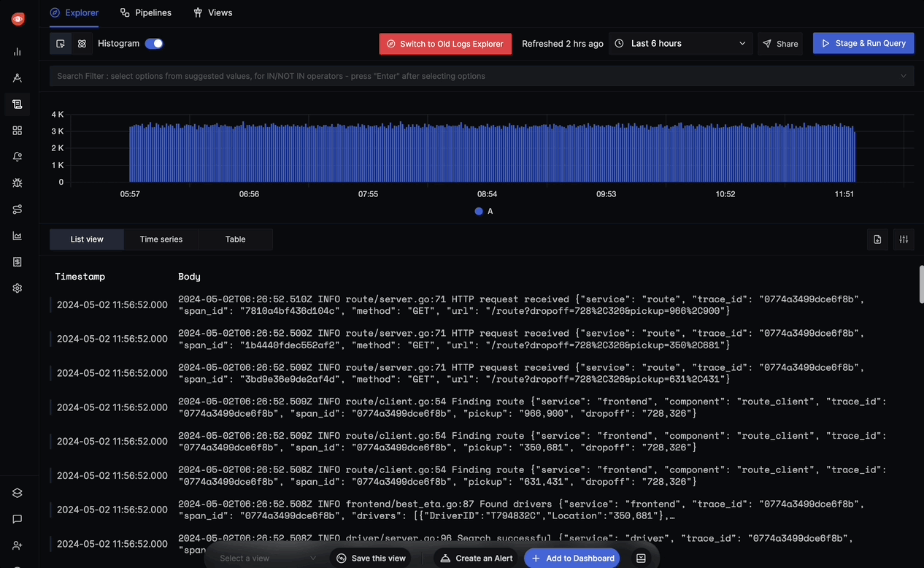Select the Table tab
Image resolution: width=924 pixels, height=568 pixels.
[235, 239]
